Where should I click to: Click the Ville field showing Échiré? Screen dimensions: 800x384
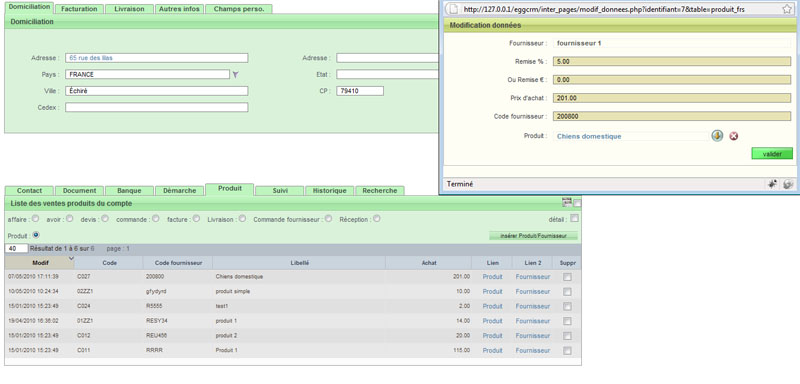[157, 91]
